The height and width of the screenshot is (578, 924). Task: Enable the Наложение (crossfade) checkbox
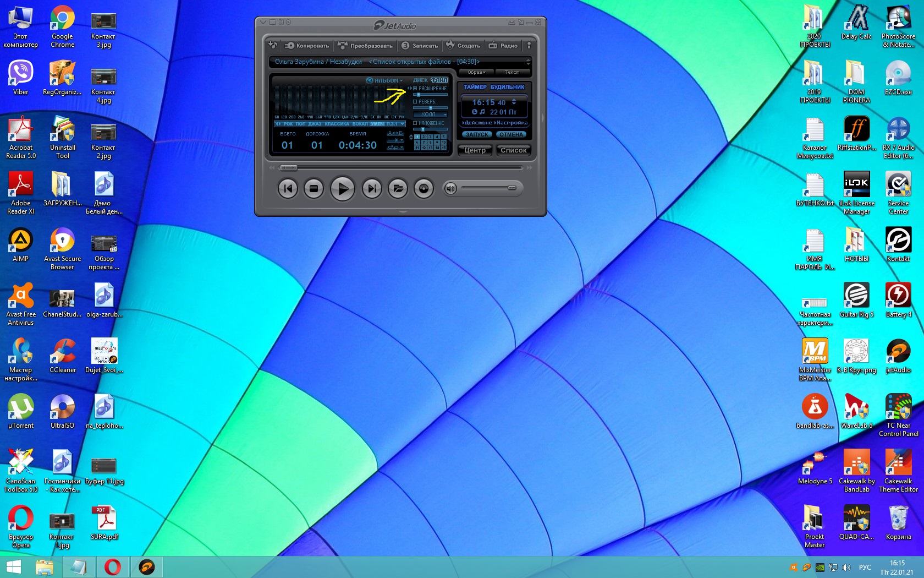click(x=415, y=123)
